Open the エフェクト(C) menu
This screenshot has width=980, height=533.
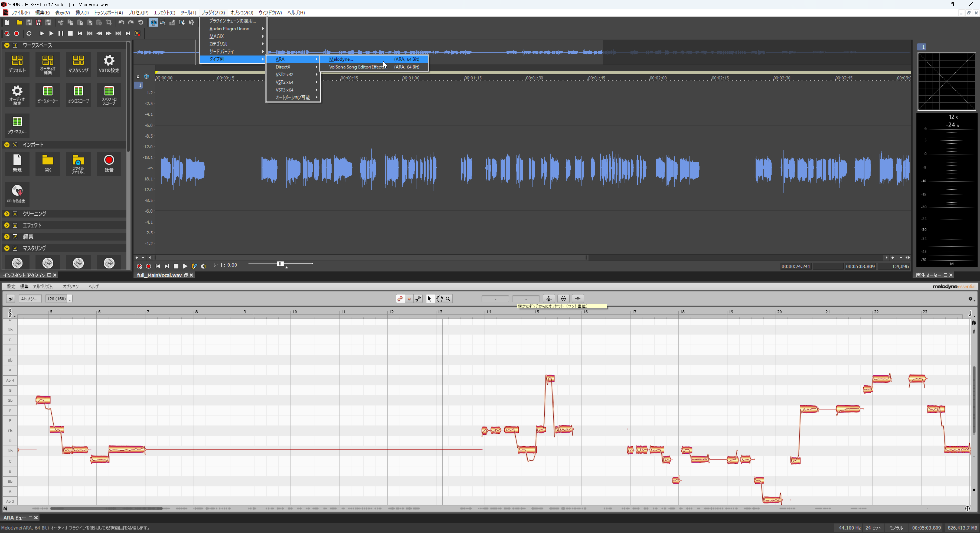point(164,13)
